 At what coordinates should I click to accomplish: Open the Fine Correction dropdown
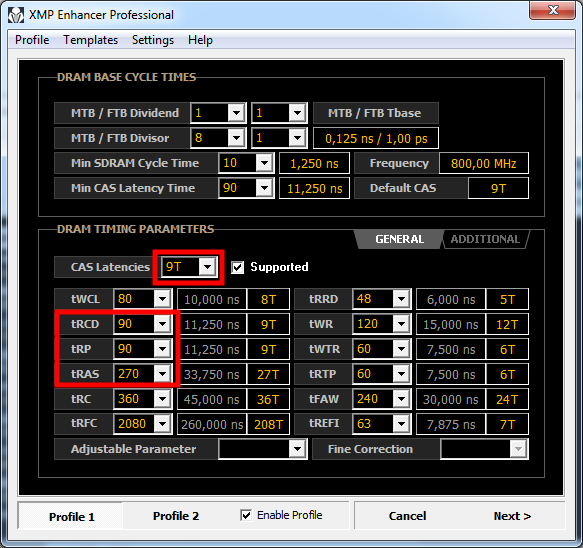click(518, 449)
